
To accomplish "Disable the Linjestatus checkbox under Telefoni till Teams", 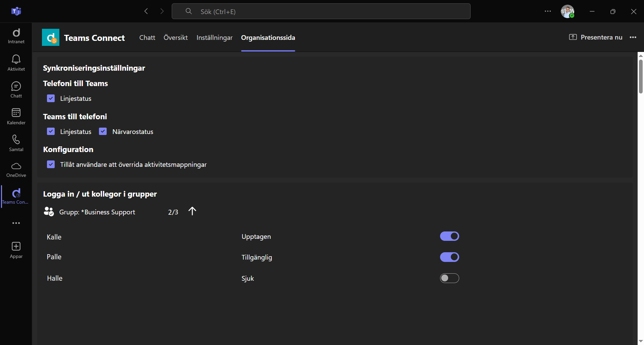I will [x=51, y=98].
